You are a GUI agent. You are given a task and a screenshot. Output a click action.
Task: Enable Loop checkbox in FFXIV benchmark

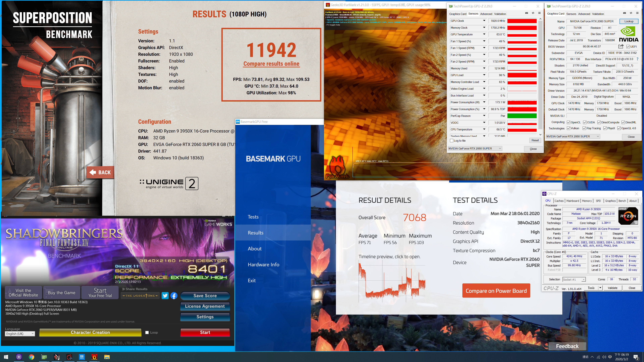tap(147, 333)
